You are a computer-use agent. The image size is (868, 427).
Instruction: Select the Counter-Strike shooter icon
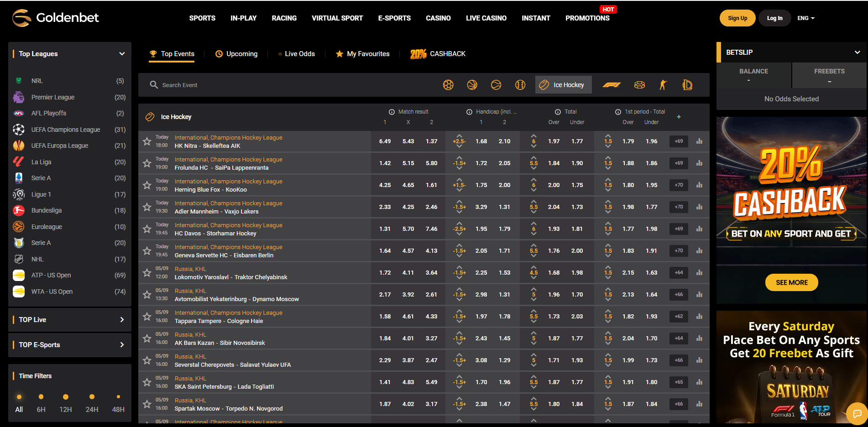coord(663,85)
